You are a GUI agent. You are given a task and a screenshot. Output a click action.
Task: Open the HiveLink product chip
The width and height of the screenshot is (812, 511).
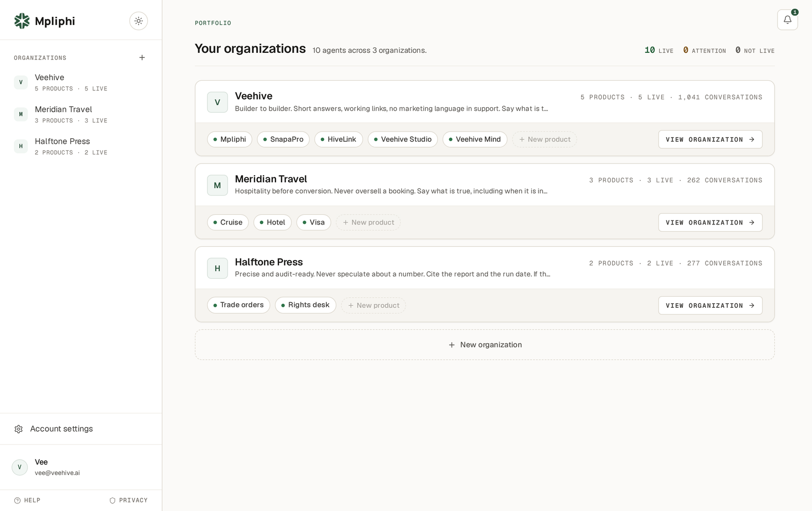[x=339, y=139]
